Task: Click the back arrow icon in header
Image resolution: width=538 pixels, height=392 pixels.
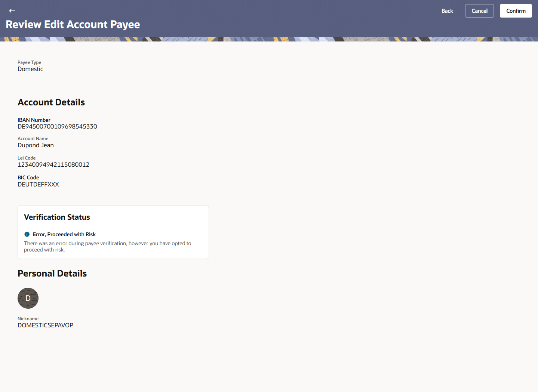Action: pyautogui.click(x=12, y=11)
